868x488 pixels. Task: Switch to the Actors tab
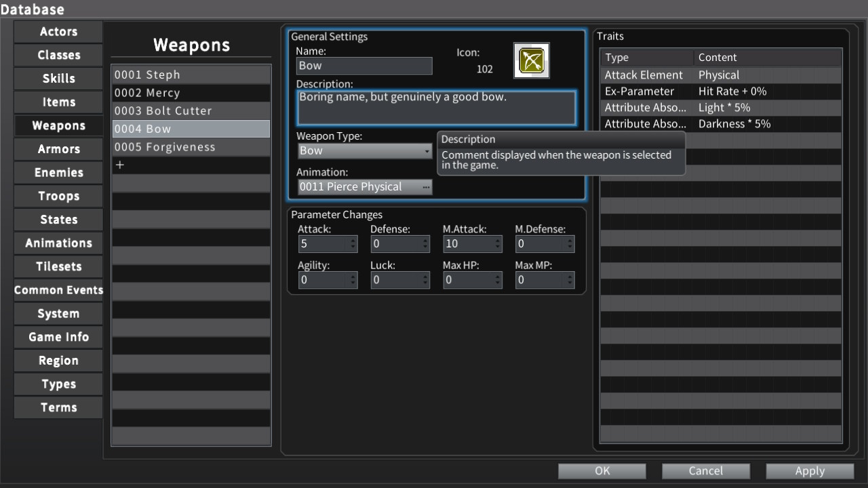pyautogui.click(x=58, y=32)
